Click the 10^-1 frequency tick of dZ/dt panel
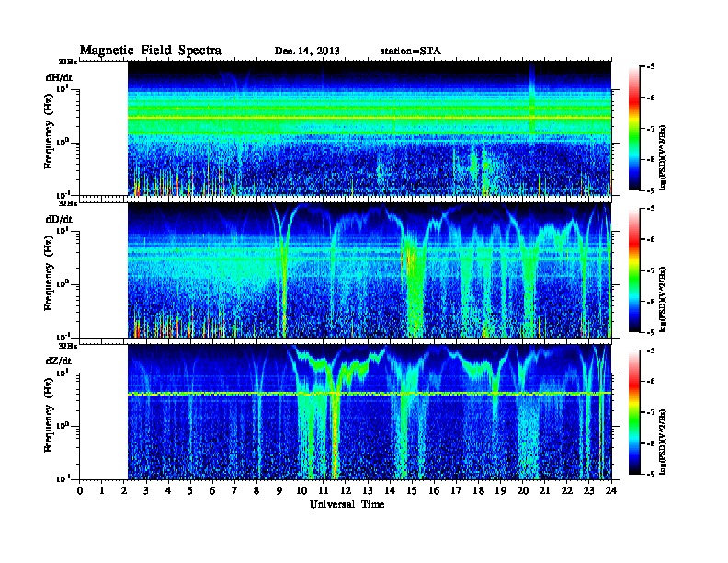 (63, 478)
